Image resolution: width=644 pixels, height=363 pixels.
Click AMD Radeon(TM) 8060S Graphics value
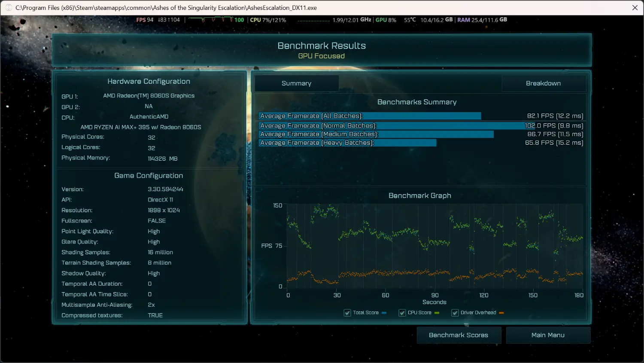pos(149,96)
